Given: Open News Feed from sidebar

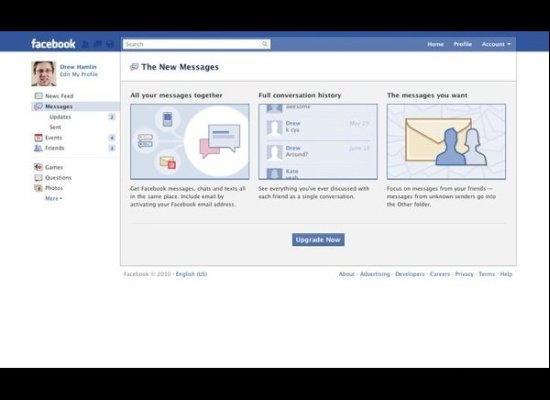Looking at the screenshot, I should coord(59,96).
